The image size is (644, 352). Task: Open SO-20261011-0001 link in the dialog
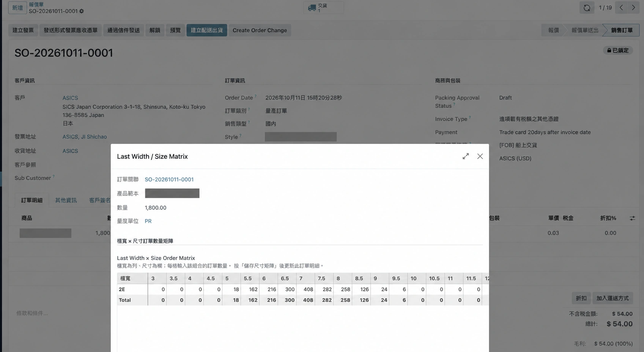point(169,179)
